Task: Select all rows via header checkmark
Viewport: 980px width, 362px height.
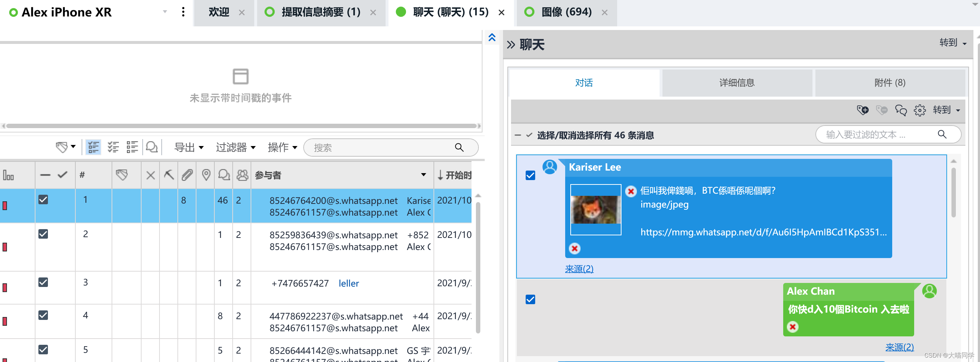Action: 63,175
